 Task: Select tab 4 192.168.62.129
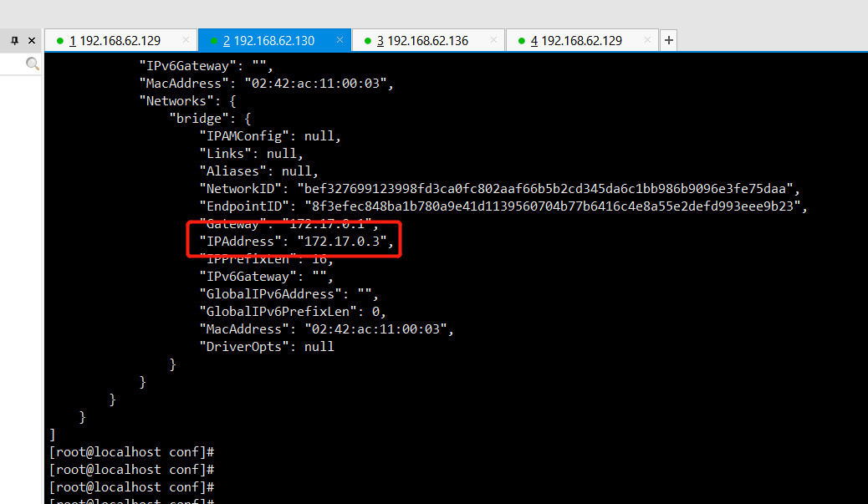(x=580, y=39)
